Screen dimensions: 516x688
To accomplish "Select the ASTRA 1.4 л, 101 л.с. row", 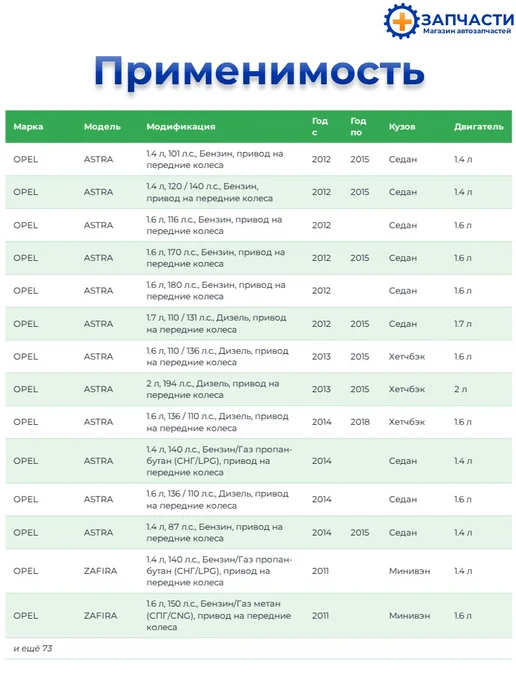I will coord(258,159).
